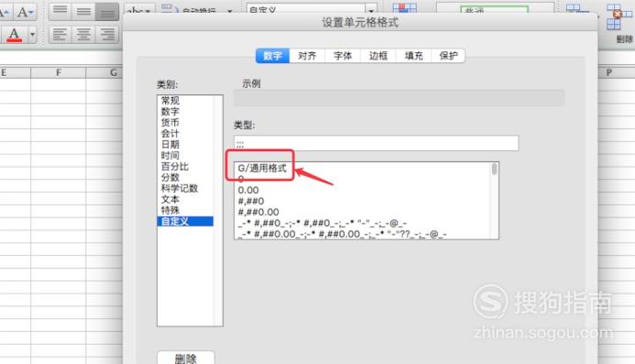Viewport: 635px width, 364px height.
Task: Select column F header in the spreadsheet
Action: [59, 72]
